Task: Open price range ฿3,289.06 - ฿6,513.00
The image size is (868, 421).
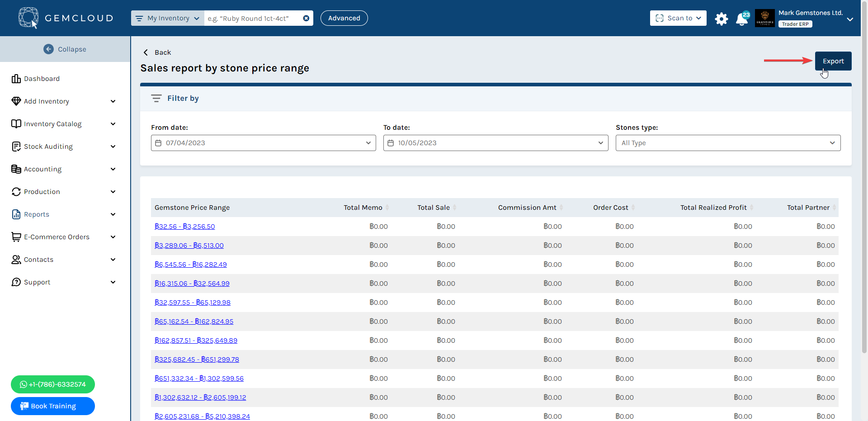Action: pyautogui.click(x=189, y=246)
